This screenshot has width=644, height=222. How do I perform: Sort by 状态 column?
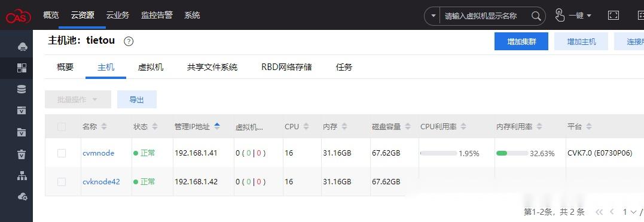[x=155, y=127]
